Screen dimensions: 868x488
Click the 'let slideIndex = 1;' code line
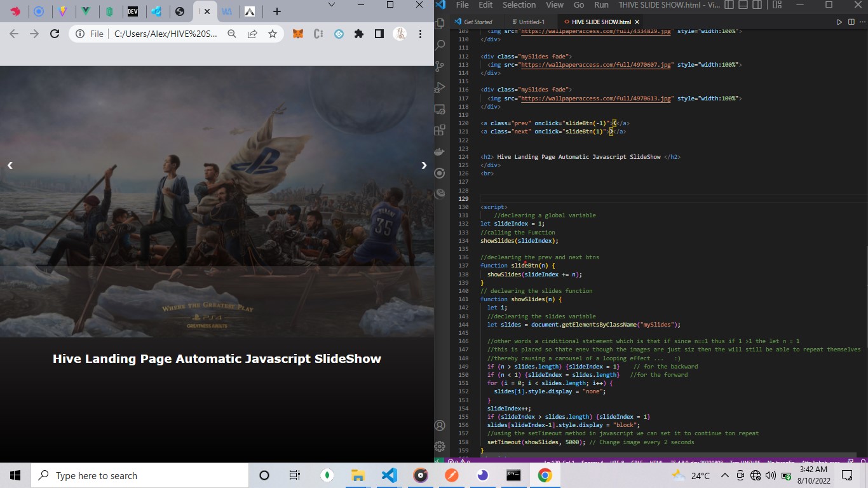pos(512,224)
